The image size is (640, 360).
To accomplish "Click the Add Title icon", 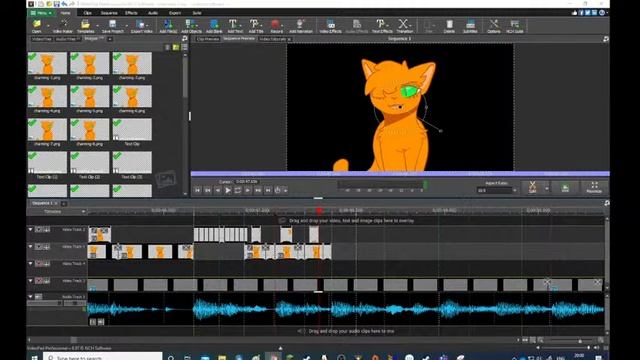I will click(256, 26).
